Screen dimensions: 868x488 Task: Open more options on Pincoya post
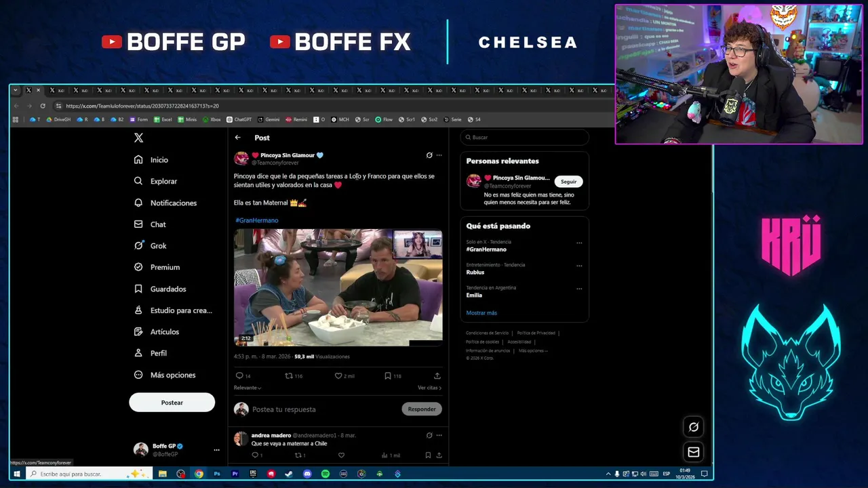coord(439,155)
